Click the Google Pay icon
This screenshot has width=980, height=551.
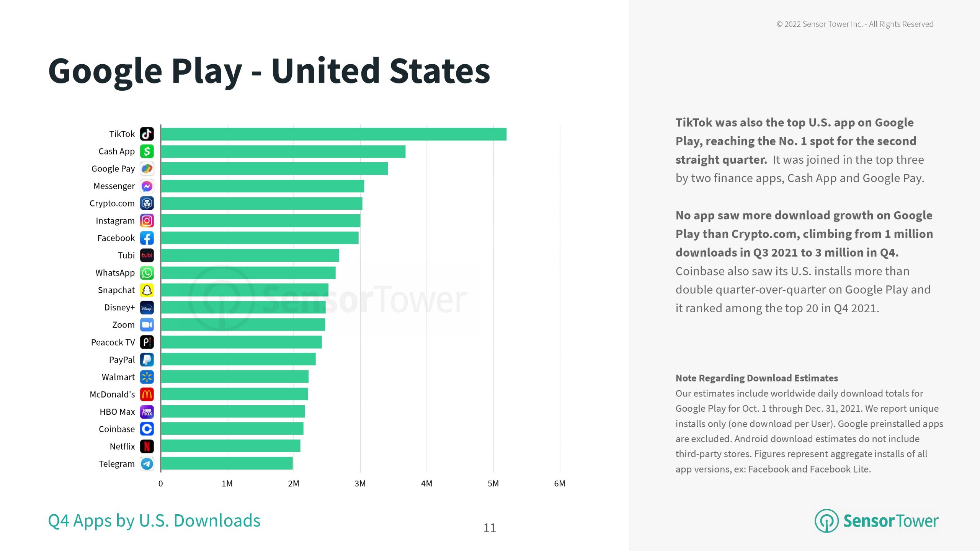tap(147, 169)
